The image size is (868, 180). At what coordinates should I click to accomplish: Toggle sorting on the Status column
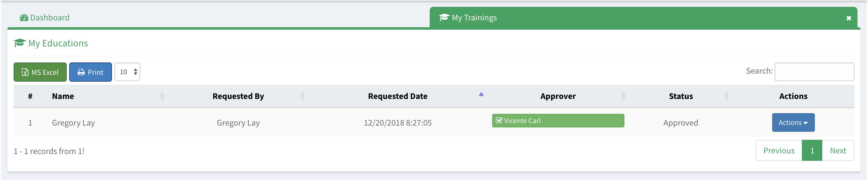[x=726, y=96]
